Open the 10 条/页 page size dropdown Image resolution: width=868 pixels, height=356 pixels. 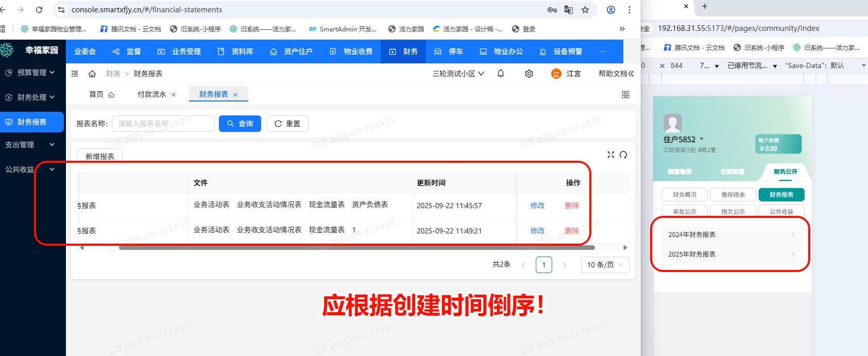605,265
